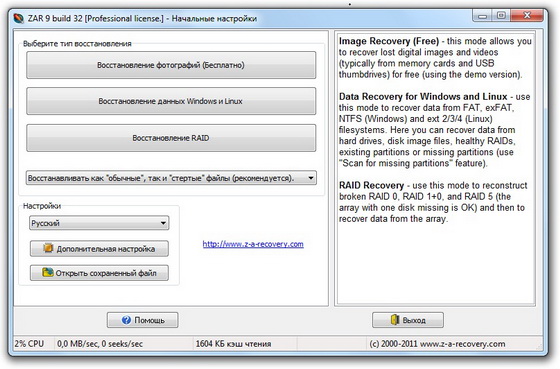Viewport: 560px width, 369px height.
Task: Select 'Восстановление данных Windows и Linux'
Action: 171,101
